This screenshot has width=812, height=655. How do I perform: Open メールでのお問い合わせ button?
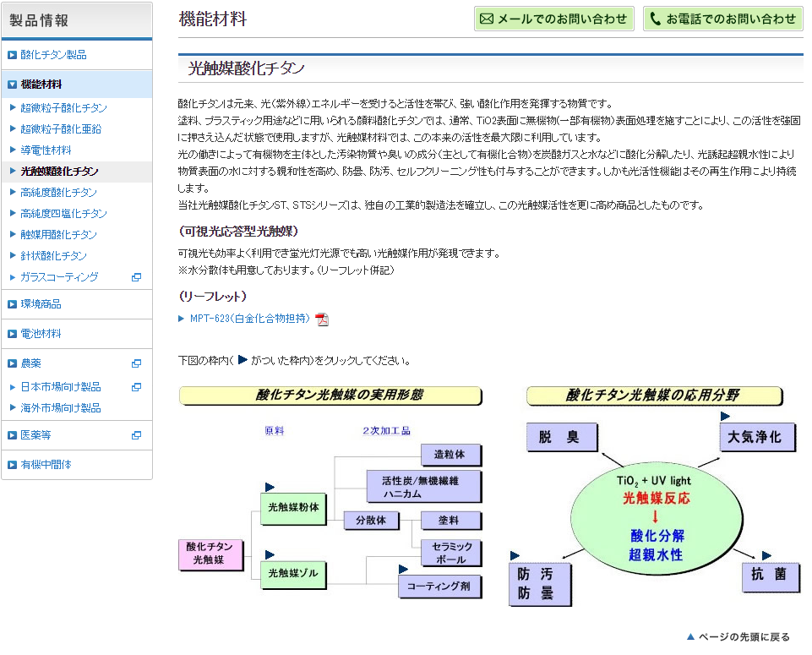pos(554,19)
